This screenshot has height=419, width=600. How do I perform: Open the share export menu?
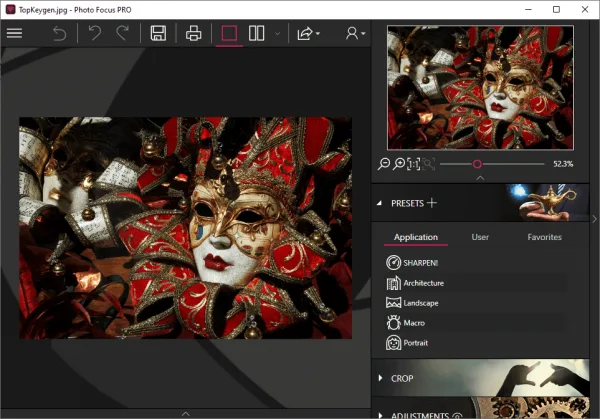[308, 33]
